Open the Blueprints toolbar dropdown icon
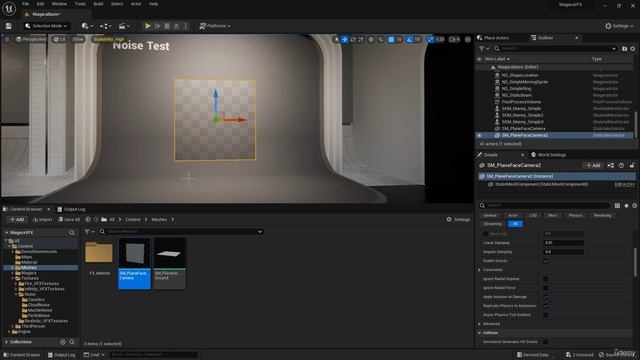The image size is (640, 360). [105, 26]
